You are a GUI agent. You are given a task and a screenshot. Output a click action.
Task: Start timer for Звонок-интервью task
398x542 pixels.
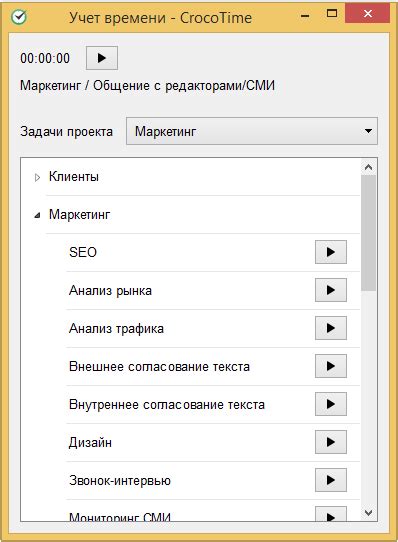coord(331,480)
